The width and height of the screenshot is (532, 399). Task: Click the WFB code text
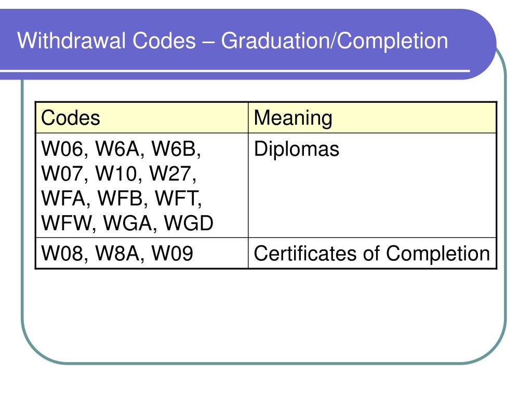(120, 198)
